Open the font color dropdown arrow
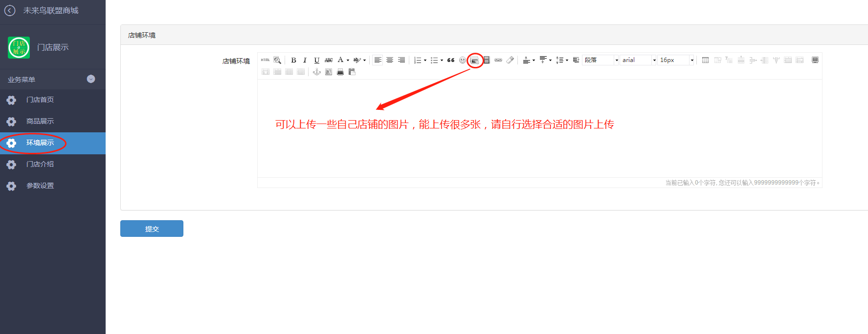This screenshot has height=334, width=868. tap(348, 60)
